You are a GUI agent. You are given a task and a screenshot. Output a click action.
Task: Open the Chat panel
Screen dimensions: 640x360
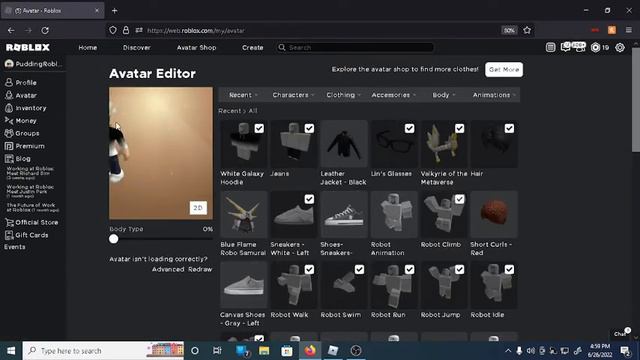point(620,333)
